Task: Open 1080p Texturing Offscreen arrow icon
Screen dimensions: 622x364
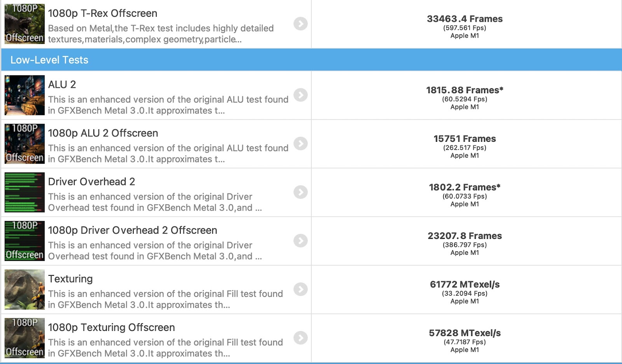Action: [301, 338]
